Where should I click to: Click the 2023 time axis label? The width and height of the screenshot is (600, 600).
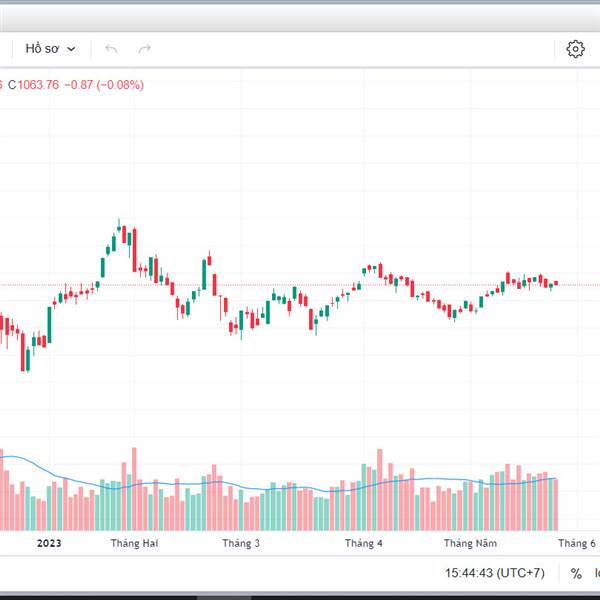tap(49, 543)
